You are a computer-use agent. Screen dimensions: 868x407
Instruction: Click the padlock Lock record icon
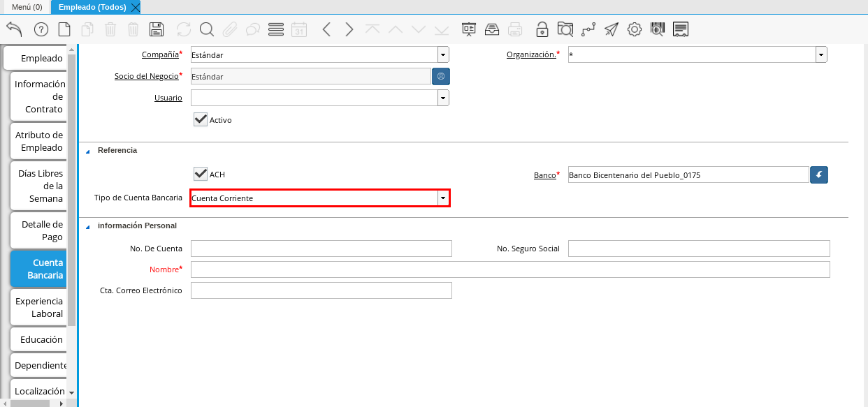coord(542,29)
